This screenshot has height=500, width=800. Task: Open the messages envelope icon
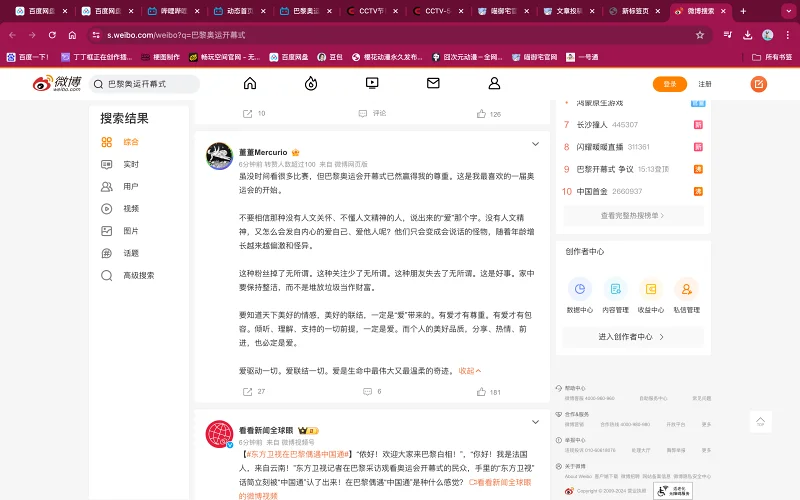click(433, 83)
